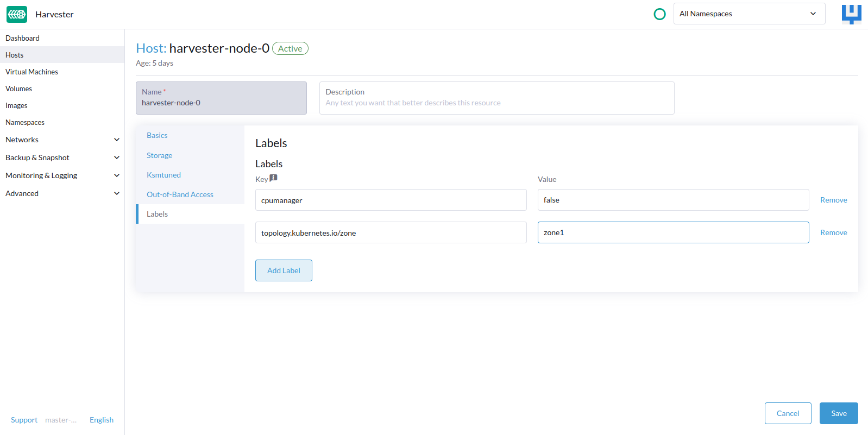Open the user avatar menu
The image size is (868, 435).
851,14
